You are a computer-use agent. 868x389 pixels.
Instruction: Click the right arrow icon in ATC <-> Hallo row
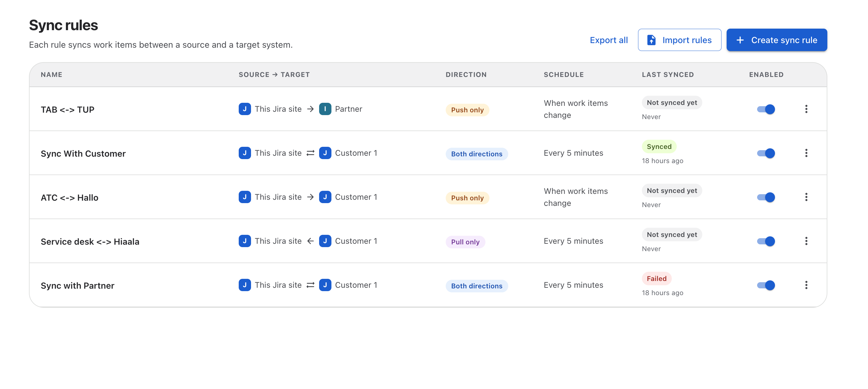point(310,197)
